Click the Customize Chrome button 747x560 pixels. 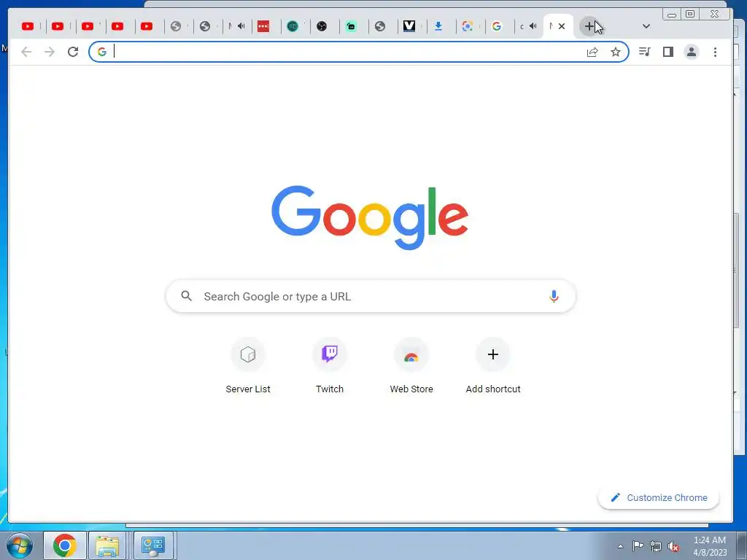(659, 497)
